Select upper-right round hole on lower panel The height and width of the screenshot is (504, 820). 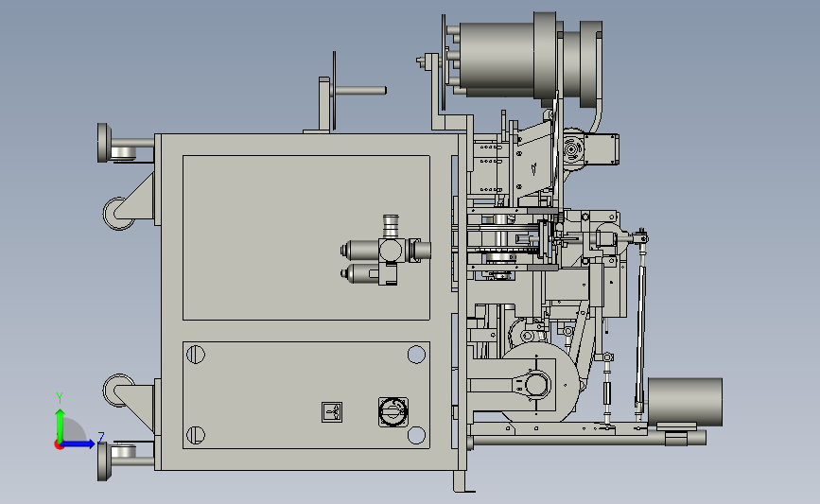416,355
